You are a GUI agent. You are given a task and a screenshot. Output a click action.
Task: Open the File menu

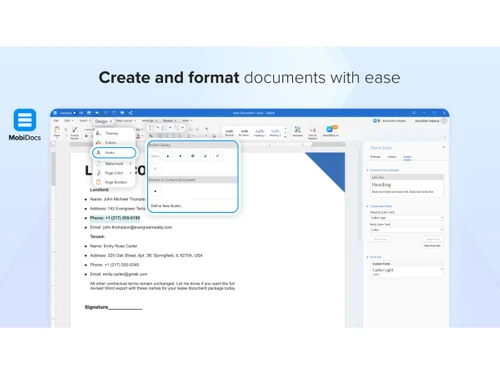click(56, 121)
